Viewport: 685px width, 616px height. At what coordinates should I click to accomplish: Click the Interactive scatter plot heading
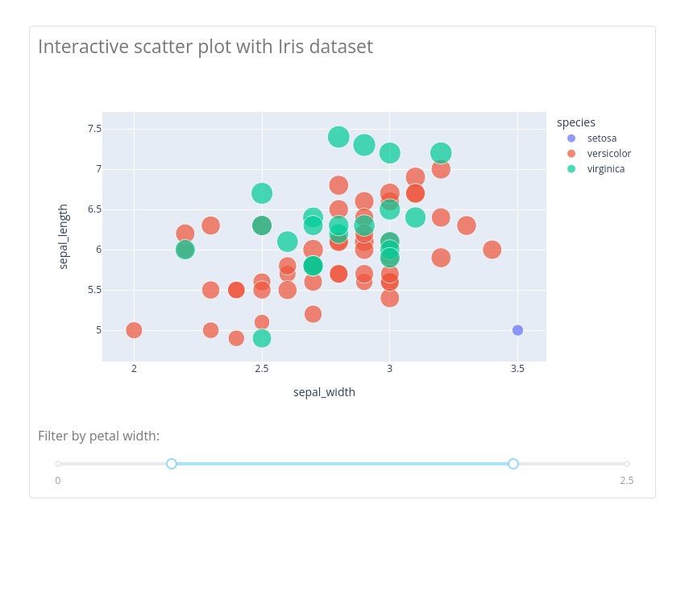click(x=205, y=47)
